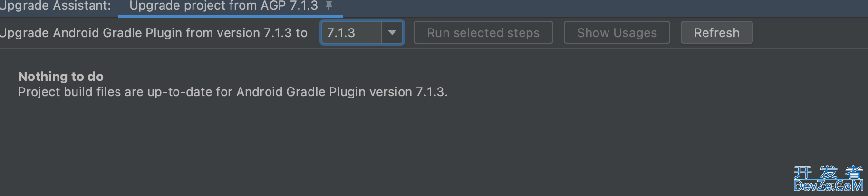Screen dimensions: 868x196
Task: Click the blue underline of the active tab
Action: pos(230,16)
